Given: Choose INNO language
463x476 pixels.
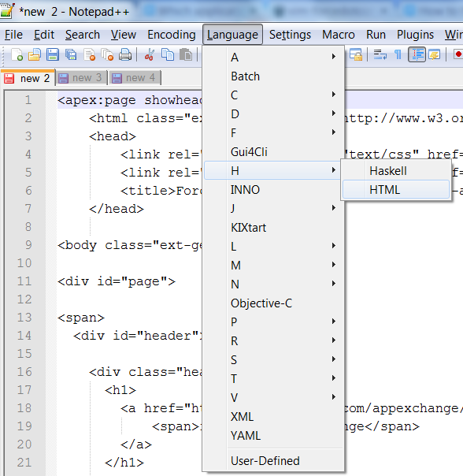Looking at the screenshot, I should point(274,190).
